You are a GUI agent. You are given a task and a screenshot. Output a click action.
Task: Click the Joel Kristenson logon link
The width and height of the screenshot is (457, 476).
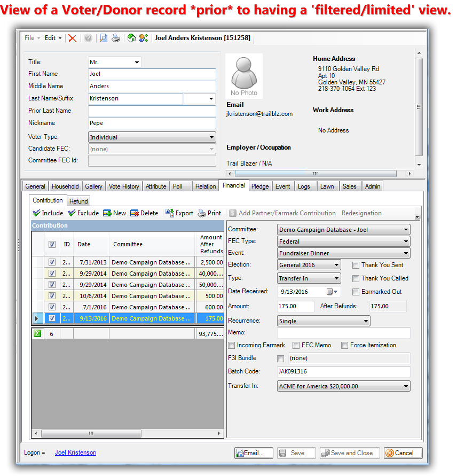click(76, 452)
